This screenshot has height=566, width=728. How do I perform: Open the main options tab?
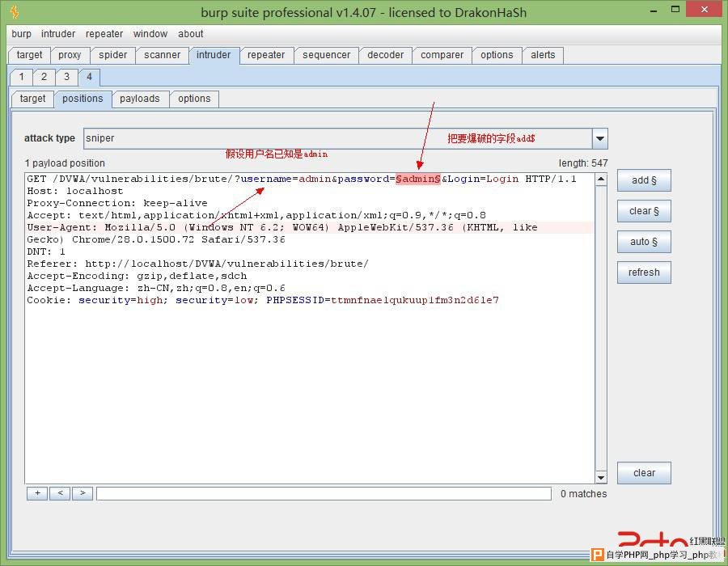[x=497, y=55]
